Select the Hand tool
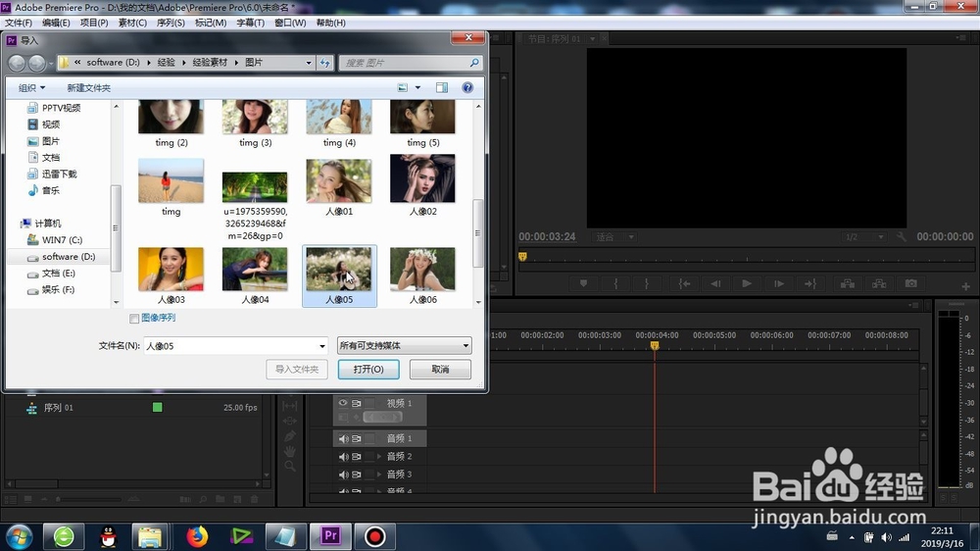Screen dimensions: 980x551 290,451
